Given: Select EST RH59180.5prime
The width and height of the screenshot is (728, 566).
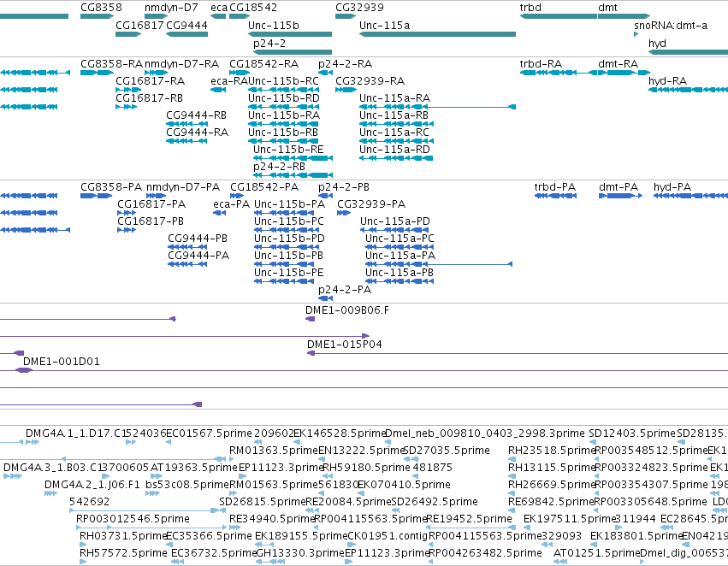Looking at the screenshot, I should [366, 467].
